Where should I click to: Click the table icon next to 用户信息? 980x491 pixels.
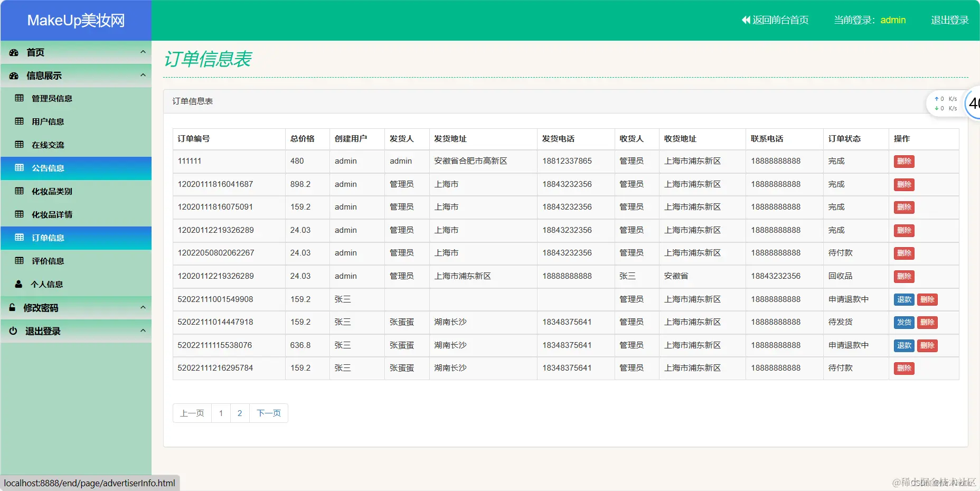pos(20,121)
